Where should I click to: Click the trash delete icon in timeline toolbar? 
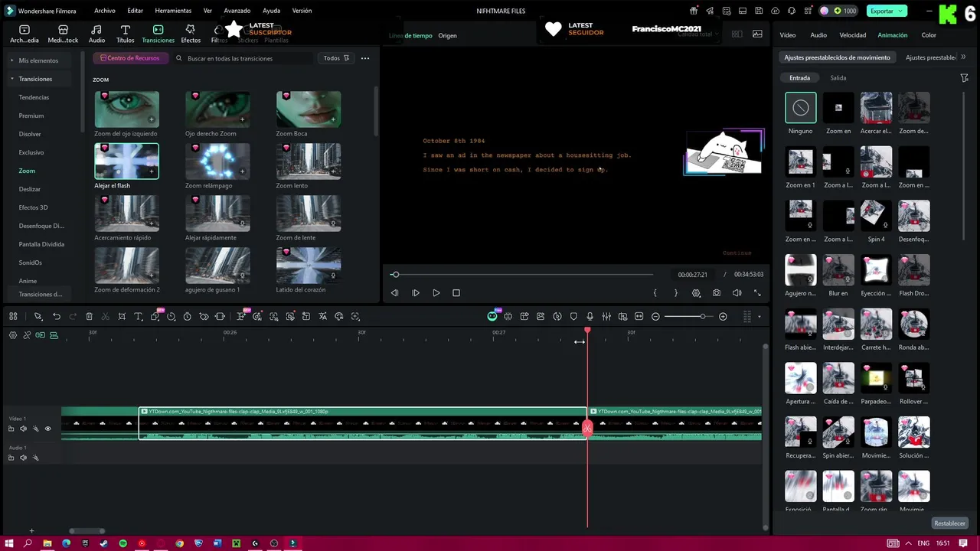click(89, 316)
